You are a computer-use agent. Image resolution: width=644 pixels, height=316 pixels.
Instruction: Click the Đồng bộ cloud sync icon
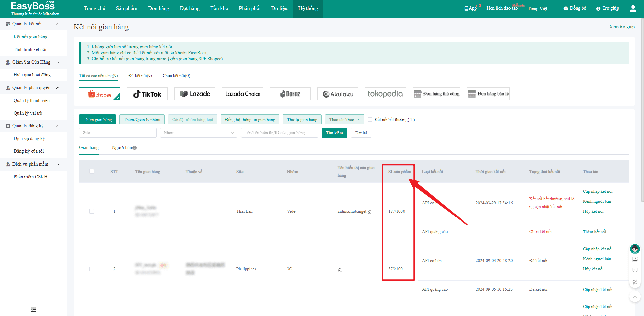point(566,8)
